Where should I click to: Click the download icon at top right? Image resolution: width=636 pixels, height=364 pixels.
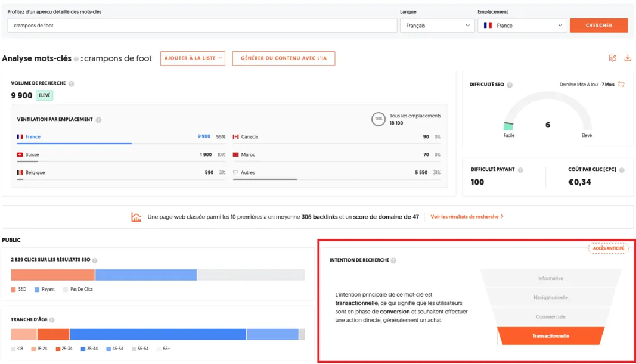tap(628, 58)
